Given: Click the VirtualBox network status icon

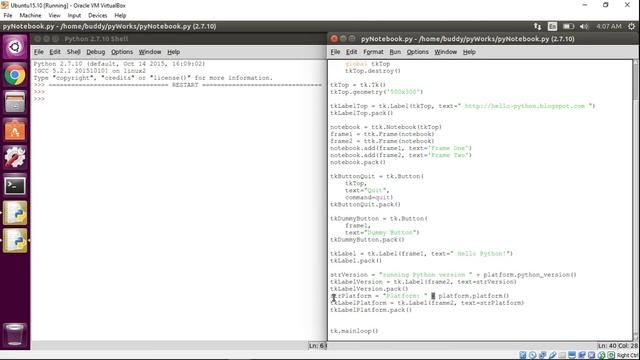Looking at the screenshot, I should click(542, 355).
